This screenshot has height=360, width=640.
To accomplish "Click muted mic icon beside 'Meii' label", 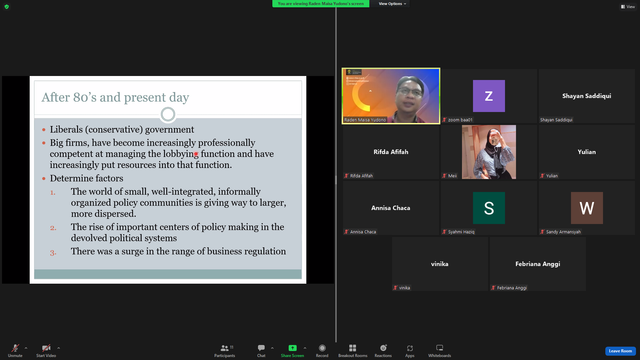I will point(444,176).
